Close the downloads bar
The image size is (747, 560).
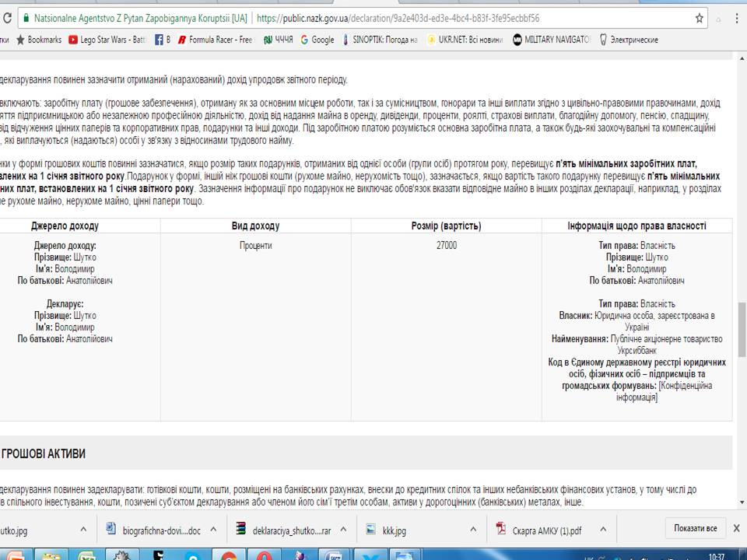click(x=737, y=528)
